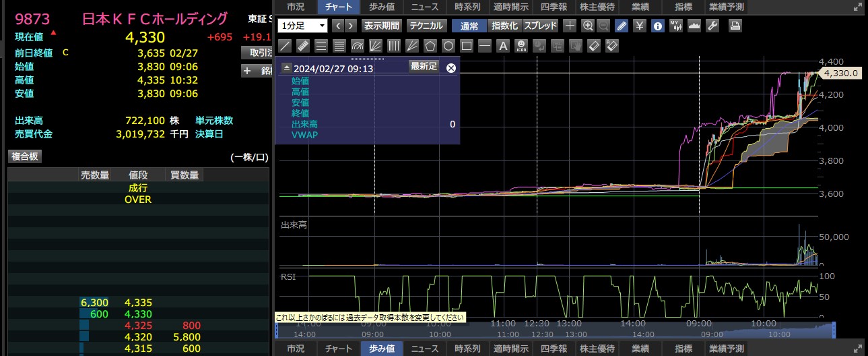The height and width of the screenshot is (356, 868).
Task: Select the three horizontal lines tool
Action: [321, 46]
